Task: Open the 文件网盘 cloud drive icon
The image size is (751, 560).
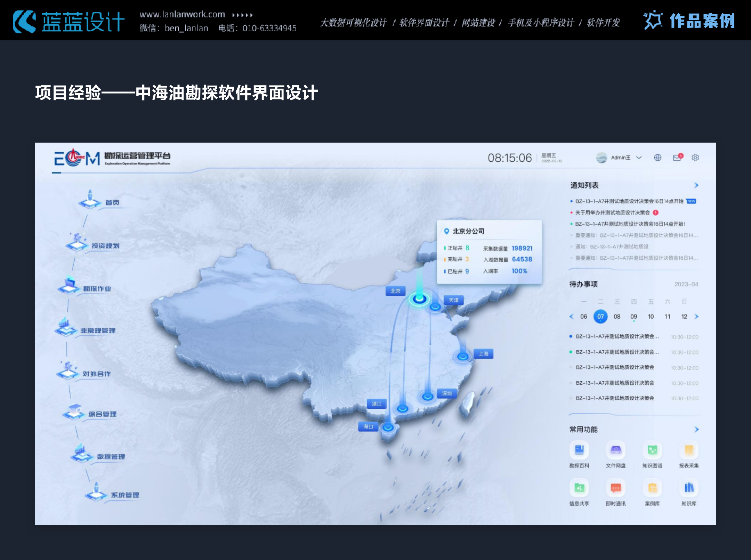Action: tap(615, 450)
